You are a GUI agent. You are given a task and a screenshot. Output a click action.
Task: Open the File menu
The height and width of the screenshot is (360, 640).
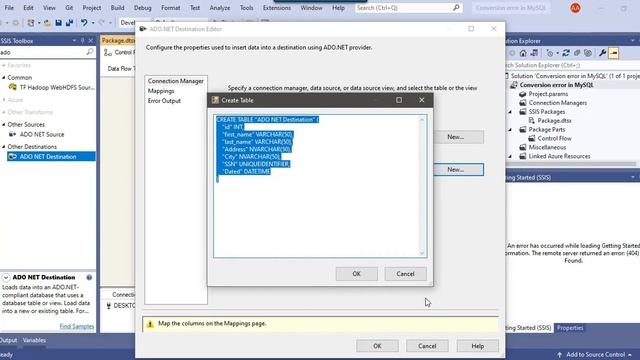(x=9, y=8)
